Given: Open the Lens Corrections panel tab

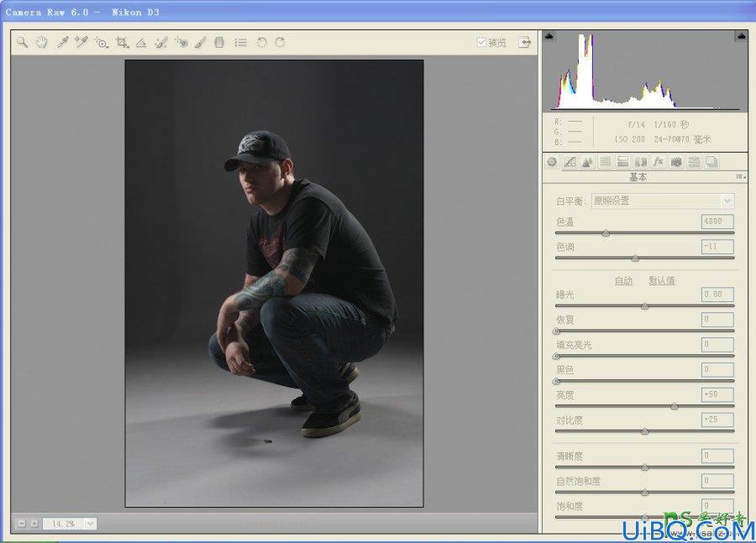Looking at the screenshot, I should (x=641, y=162).
